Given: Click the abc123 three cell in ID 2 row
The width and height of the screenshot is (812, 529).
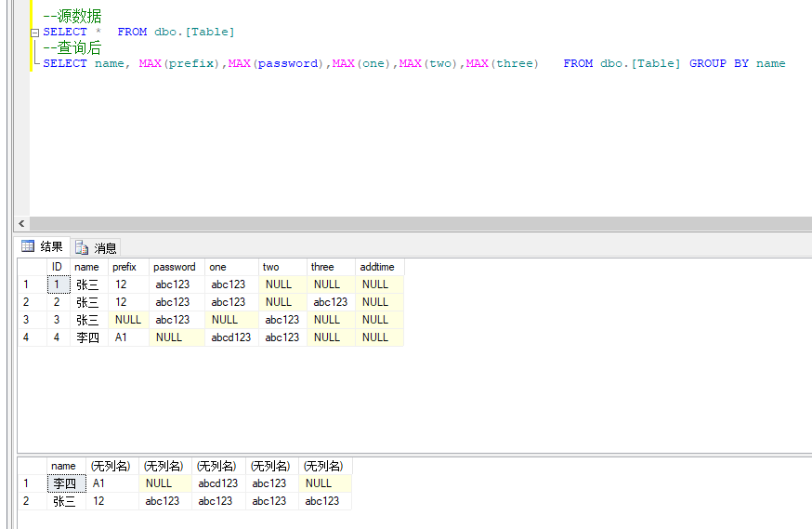Looking at the screenshot, I should [331, 302].
